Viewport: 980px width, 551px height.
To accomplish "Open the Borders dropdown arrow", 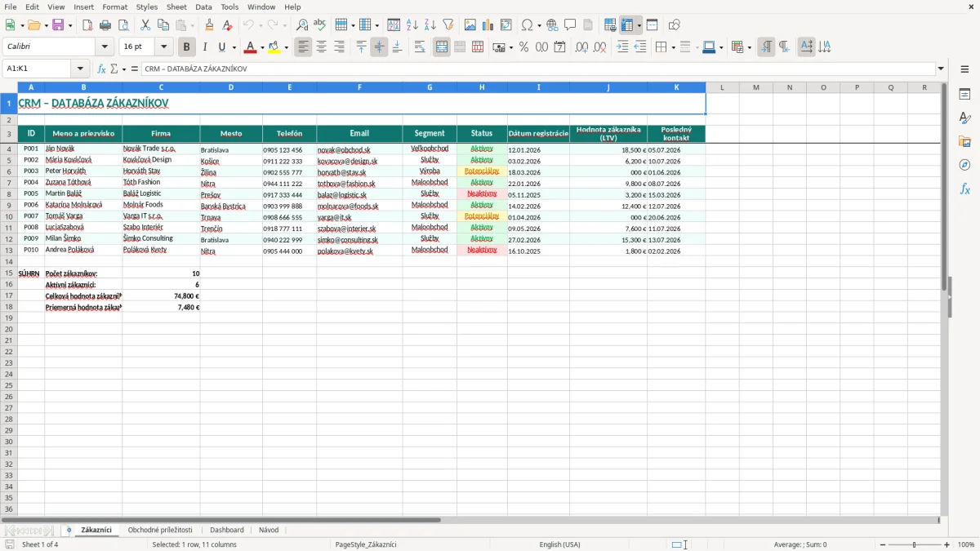I will [673, 47].
